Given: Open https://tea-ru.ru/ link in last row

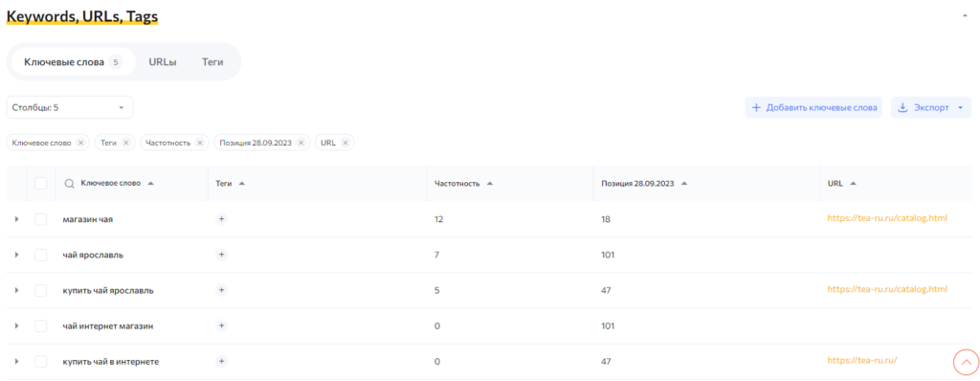Looking at the screenshot, I should click(862, 360).
